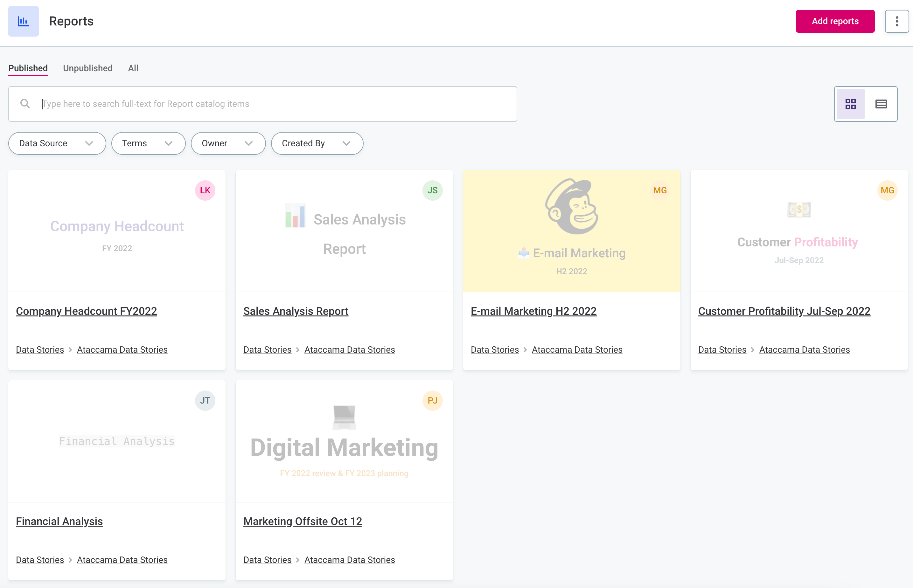Open the Customer Profitability Jul-Sep 2022 report

pyautogui.click(x=784, y=311)
